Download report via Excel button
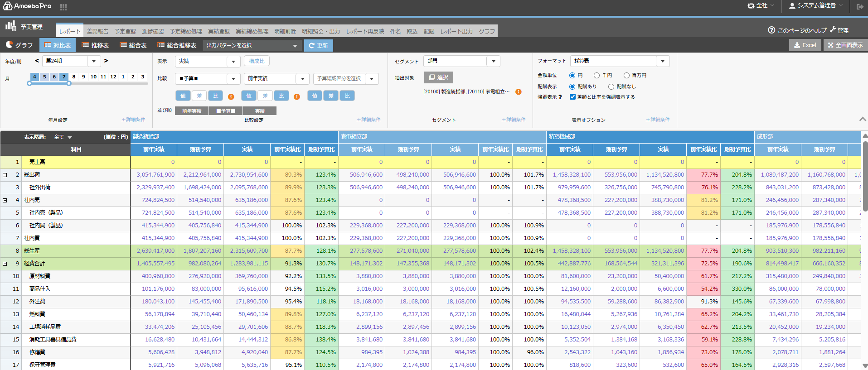This screenshot has height=370, width=868. click(x=805, y=45)
